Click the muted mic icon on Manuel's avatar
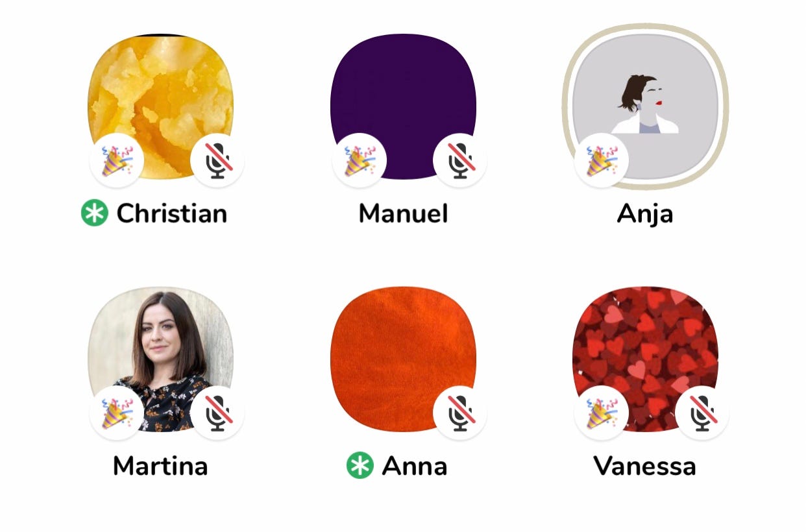Image resolution: width=806 pixels, height=532 pixels. point(460,160)
